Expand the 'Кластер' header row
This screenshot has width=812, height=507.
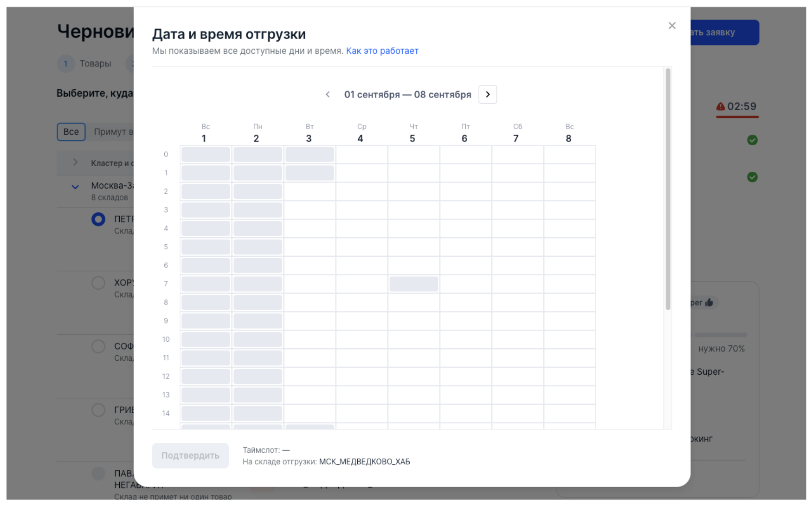tap(75, 162)
